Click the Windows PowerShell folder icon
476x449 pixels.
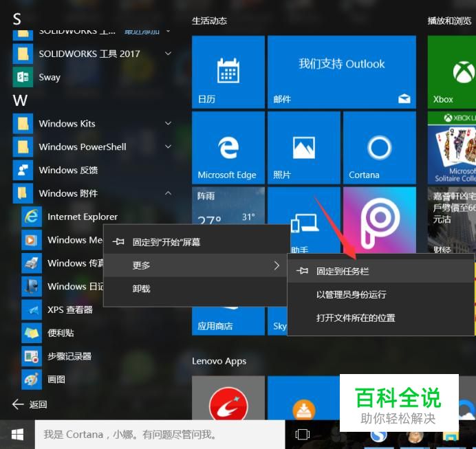coord(23,147)
